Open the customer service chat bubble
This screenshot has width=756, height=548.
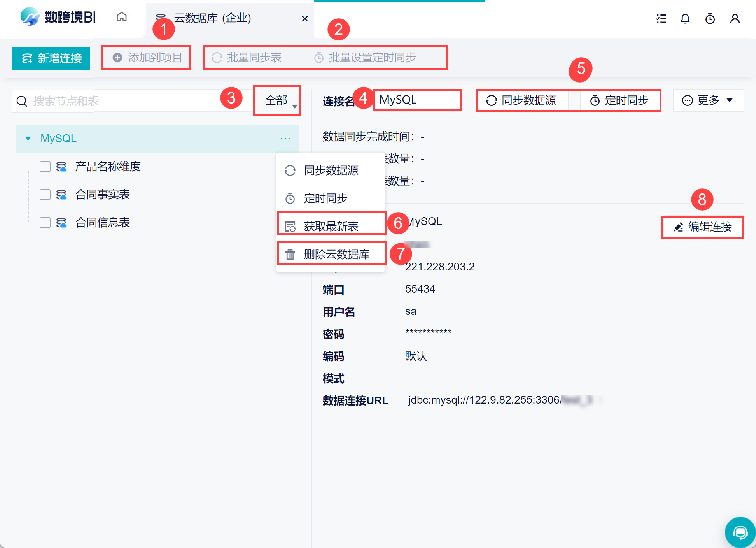click(x=740, y=532)
